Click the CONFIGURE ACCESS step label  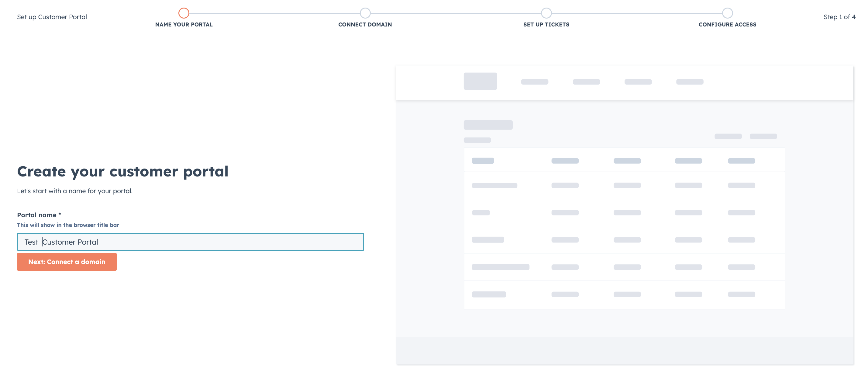(x=727, y=24)
